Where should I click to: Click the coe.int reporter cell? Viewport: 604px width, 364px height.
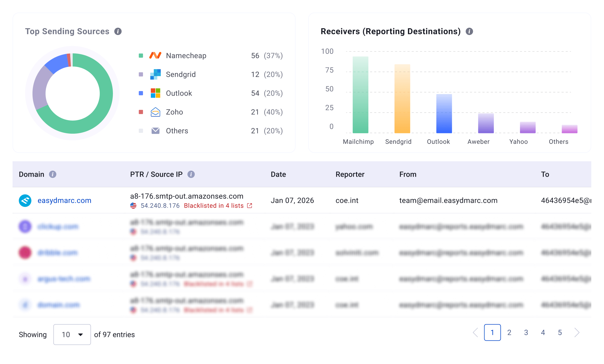347,201
